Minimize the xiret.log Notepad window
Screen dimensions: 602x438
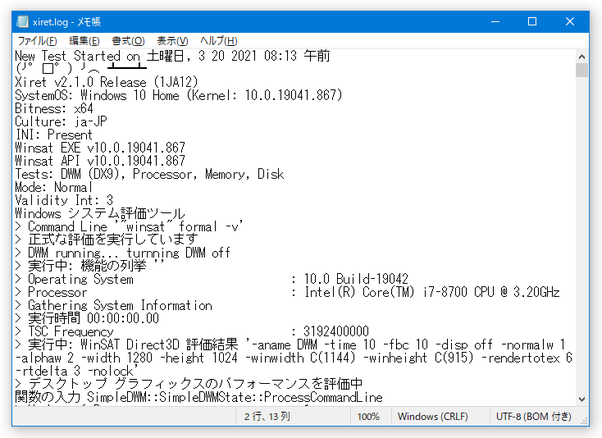pyautogui.click(x=495, y=21)
